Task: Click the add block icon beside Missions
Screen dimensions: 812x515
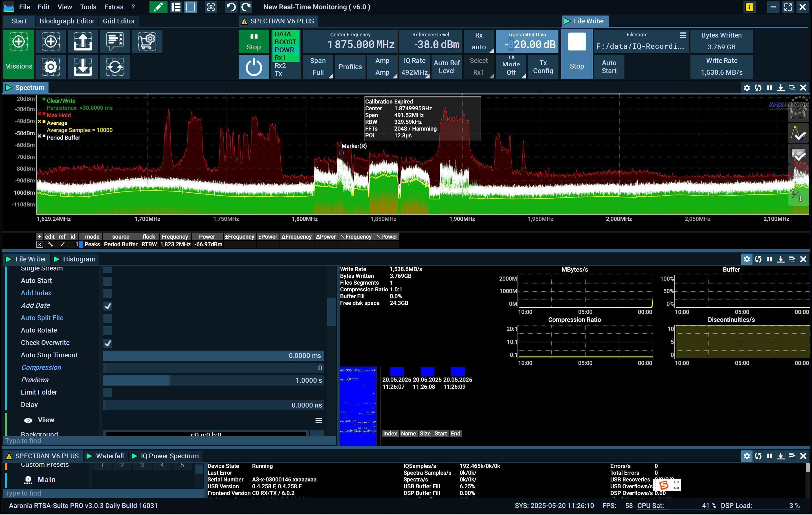Action: [x=50, y=41]
